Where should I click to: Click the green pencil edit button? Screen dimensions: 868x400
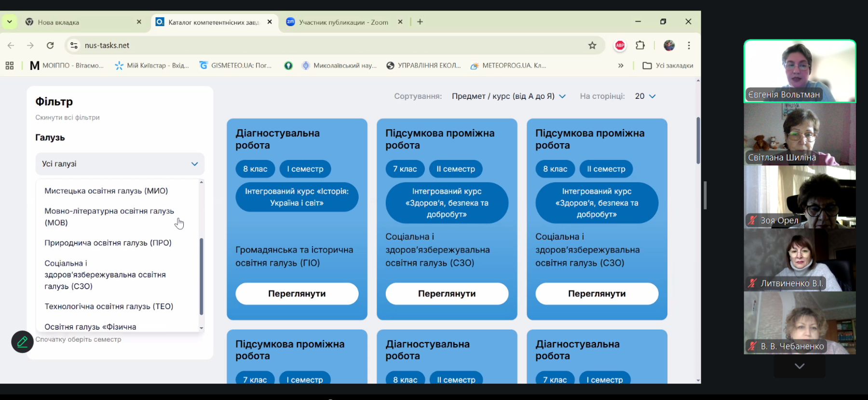pyautogui.click(x=22, y=342)
